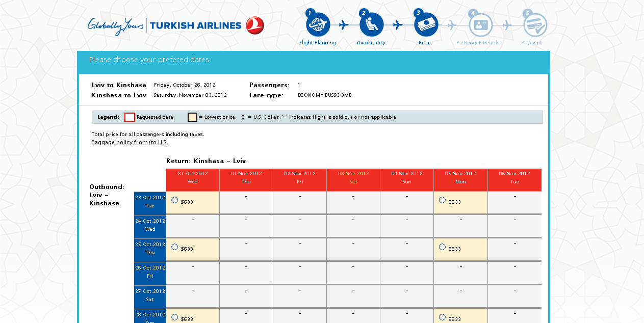The width and height of the screenshot is (644, 323).
Task: Click the Availability seat step icon
Action: (x=371, y=24)
